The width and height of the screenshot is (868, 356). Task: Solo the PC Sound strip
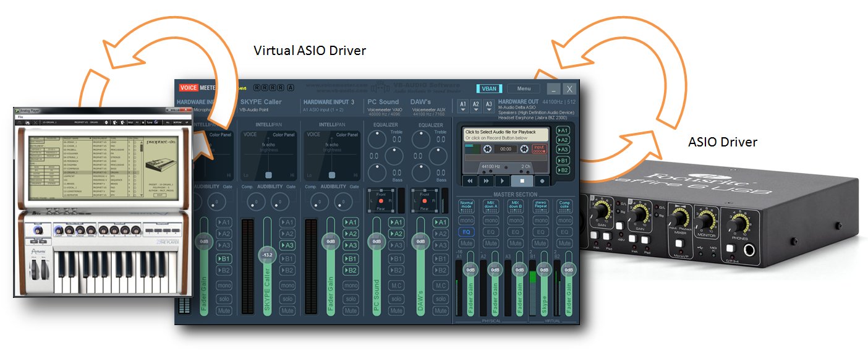pyautogui.click(x=396, y=299)
